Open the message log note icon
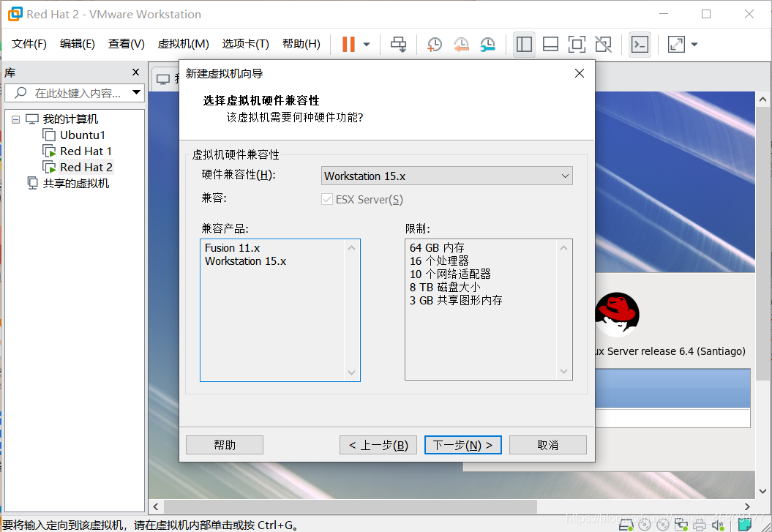 (x=744, y=525)
